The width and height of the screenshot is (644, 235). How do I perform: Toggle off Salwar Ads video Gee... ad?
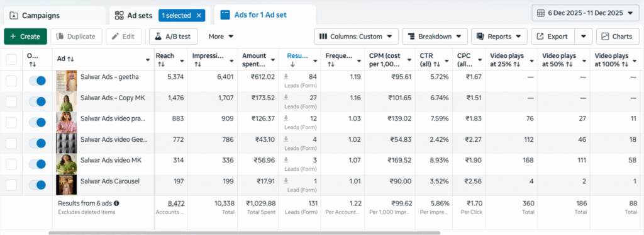[x=37, y=143]
